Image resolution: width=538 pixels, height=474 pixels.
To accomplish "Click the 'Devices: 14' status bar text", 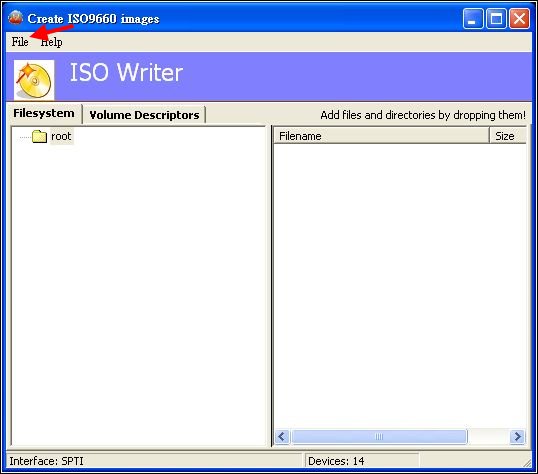I will [x=336, y=461].
